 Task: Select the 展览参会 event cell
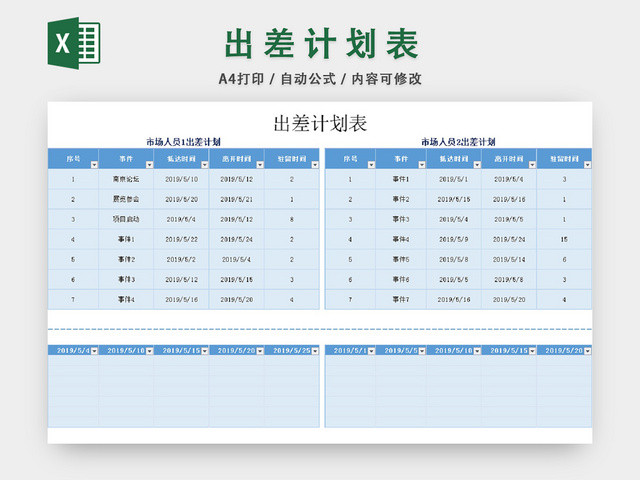[126, 199]
